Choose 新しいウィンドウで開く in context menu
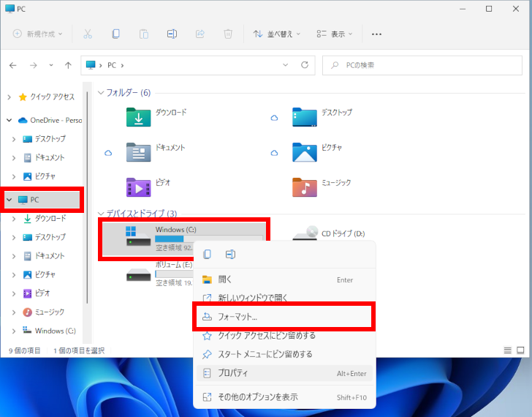The height and width of the screenshot is (417, 532). click(x=284, y=297)
